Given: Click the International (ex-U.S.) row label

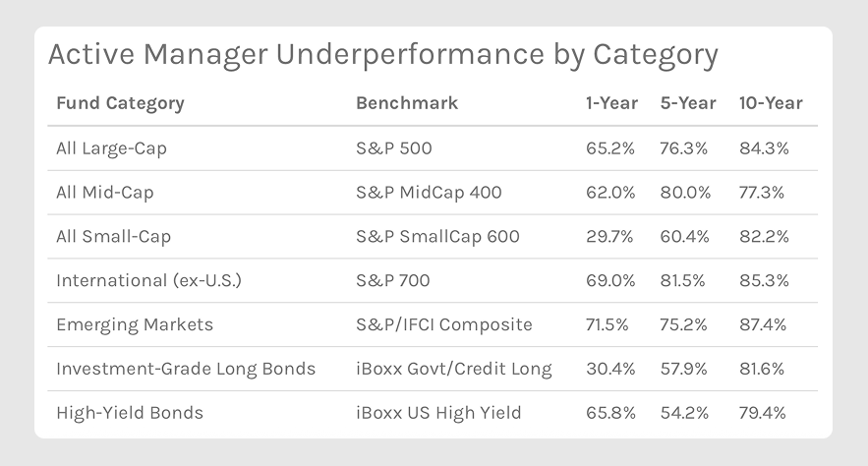Looking at the screenshot, I should [x=148, y=281].
